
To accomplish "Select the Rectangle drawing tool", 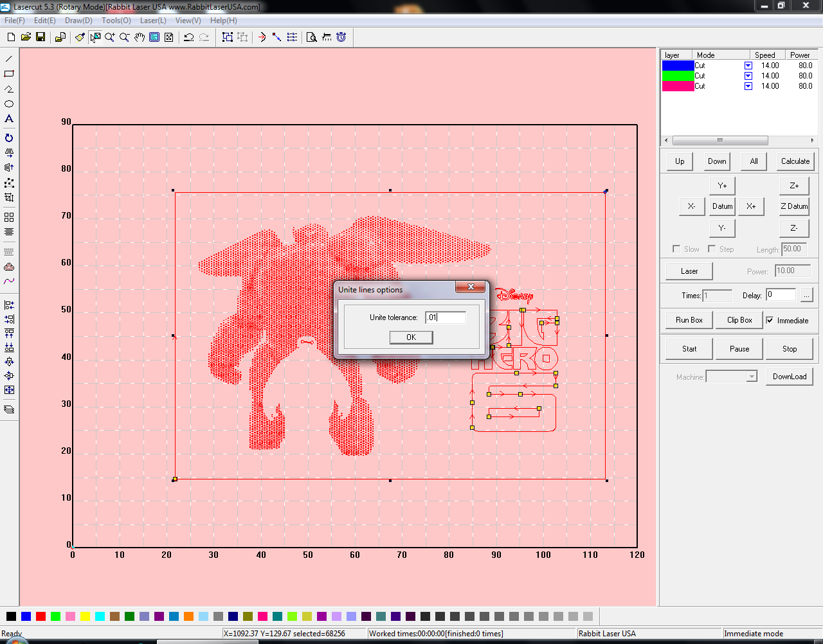I will point(9,73).
